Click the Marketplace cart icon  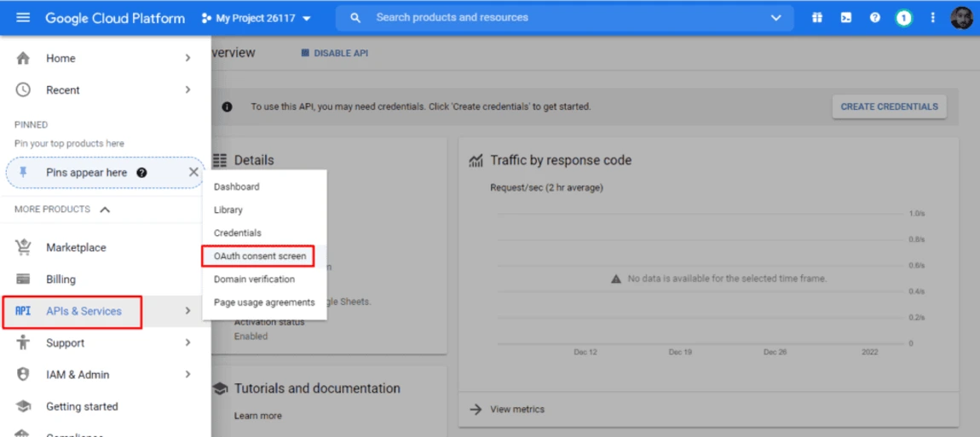tap(23, 248)
